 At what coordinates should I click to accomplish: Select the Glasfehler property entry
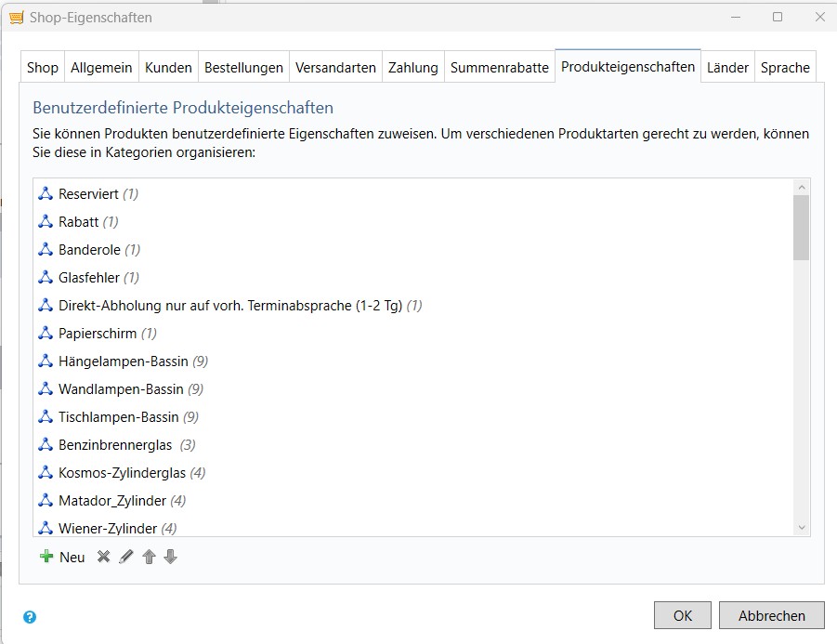pyautogui.click(x=90, y=277)
